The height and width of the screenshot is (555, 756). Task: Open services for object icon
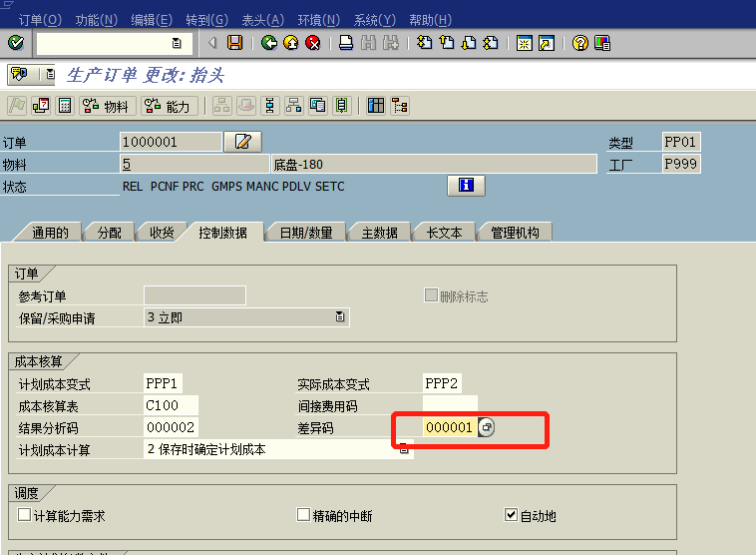(20, 74)
